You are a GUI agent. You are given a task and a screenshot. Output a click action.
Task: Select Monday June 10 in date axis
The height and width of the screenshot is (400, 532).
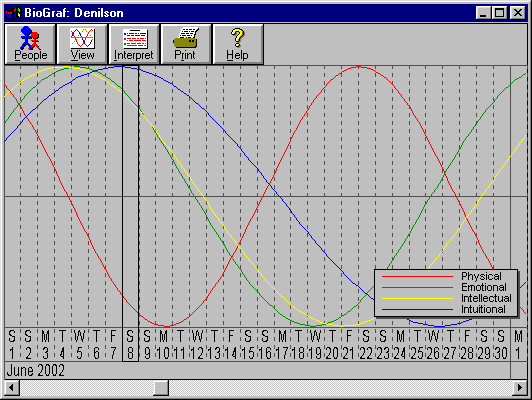click(164, 345)
